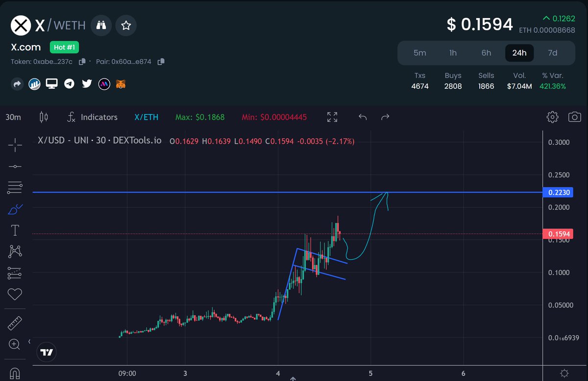Select the 5m stats tab
The image size is (588, 381).
point(420,53)
